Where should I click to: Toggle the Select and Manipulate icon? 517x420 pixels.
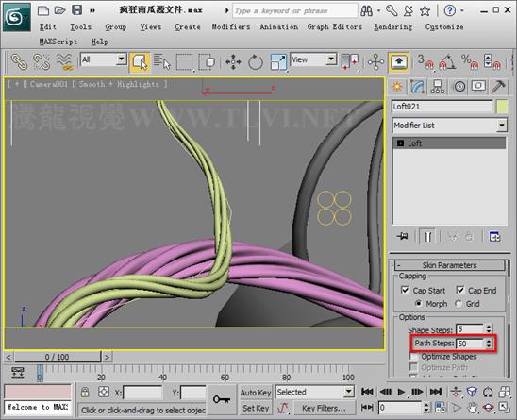(375, 62)
